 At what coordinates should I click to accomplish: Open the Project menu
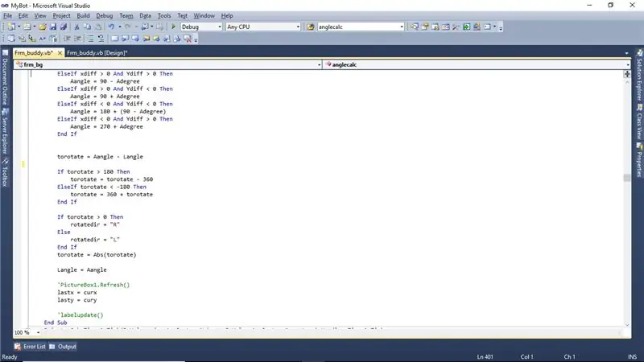(61, 15)
